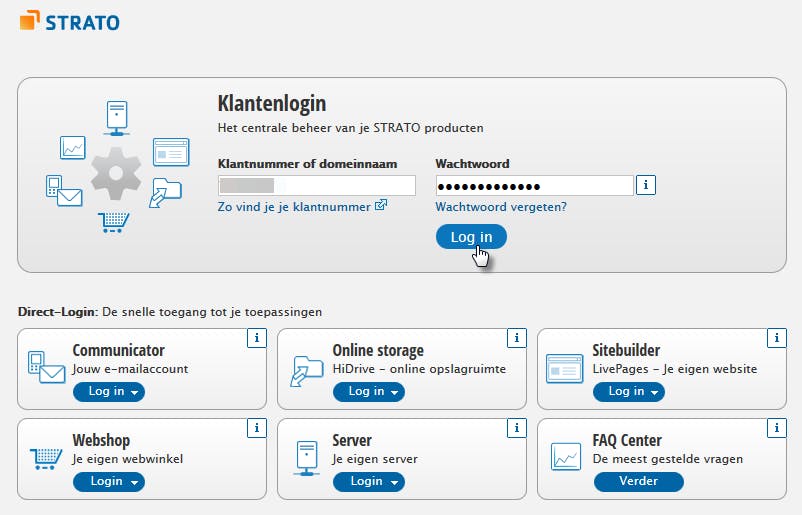Click the STRATO logo
Image resolution: width=802 pixels, height=515 pixels.
click(70, 21)
